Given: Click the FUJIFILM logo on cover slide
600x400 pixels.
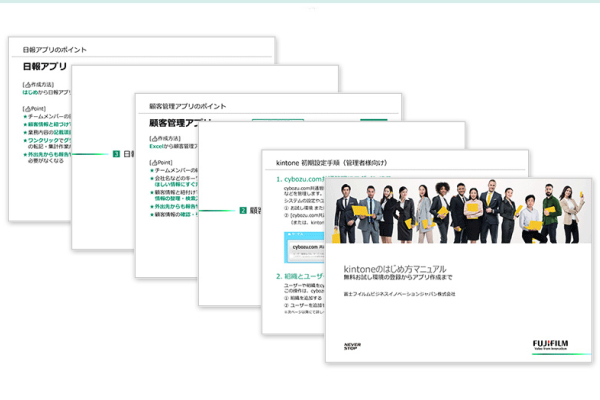Looking at the screenshot, I should 554,344.
